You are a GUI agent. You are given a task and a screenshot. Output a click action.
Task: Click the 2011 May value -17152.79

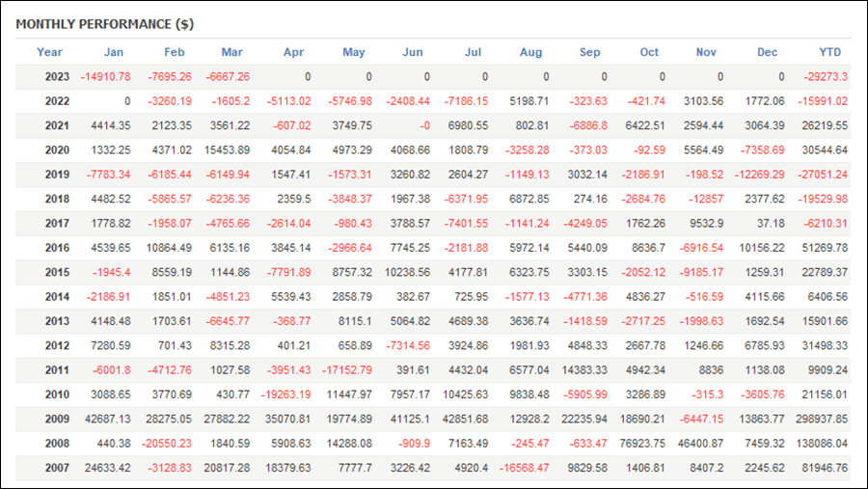pos(346,370)
